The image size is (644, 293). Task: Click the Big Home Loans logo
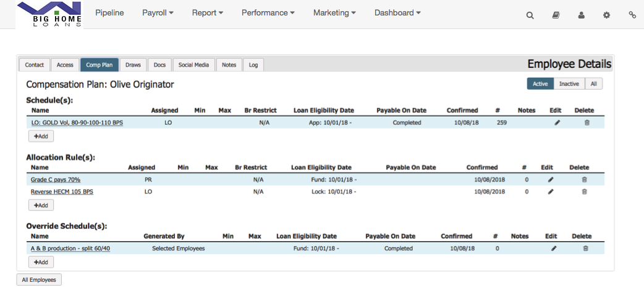tap(49, 14)
